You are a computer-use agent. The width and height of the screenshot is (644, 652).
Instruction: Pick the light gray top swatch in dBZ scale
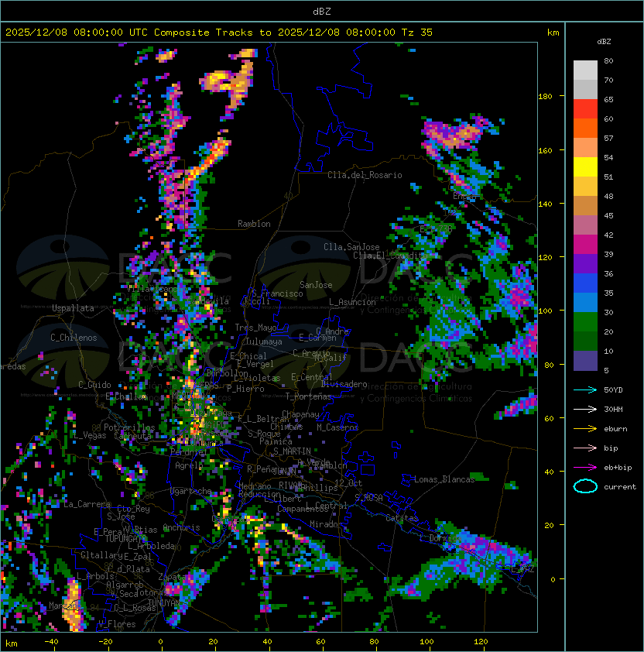tap(585, 70)
